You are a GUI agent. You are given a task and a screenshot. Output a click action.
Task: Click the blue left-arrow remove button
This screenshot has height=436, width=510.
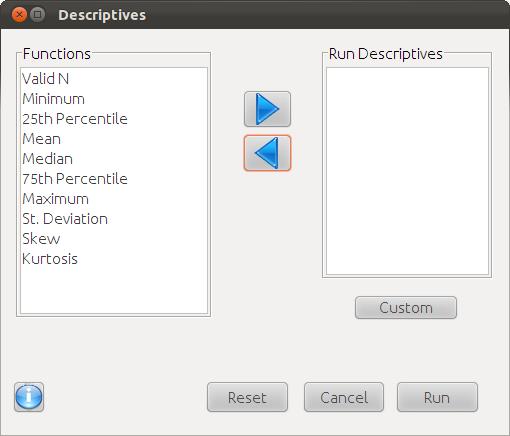[267, 153]
